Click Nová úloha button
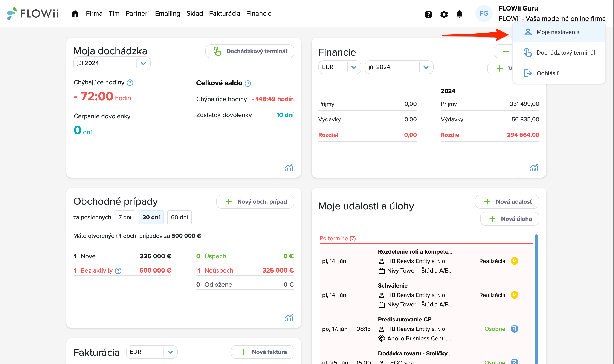This screenshot has width=614, height=364. tap(510, 219)
